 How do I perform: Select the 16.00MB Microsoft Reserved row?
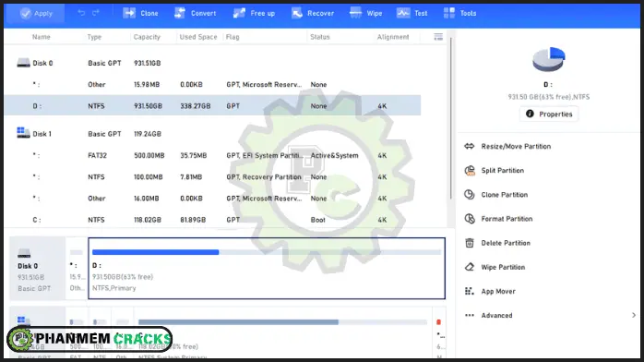pos(212,199)
